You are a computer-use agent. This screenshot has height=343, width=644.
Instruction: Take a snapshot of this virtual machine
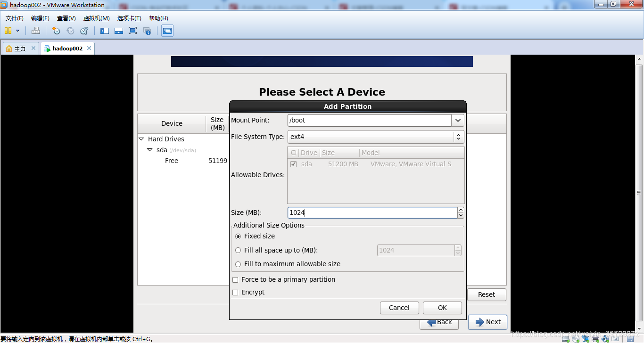coord(56,31)
